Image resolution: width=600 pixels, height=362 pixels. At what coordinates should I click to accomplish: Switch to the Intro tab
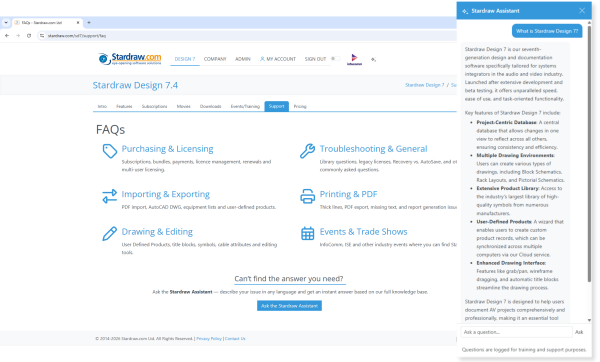(102, 106)
